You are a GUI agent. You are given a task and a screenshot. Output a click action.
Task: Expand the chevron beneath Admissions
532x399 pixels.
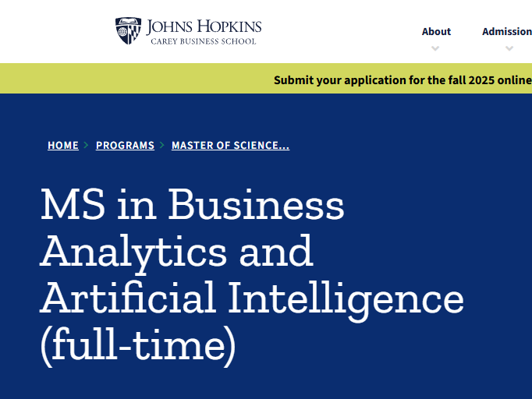pos(509,48)
